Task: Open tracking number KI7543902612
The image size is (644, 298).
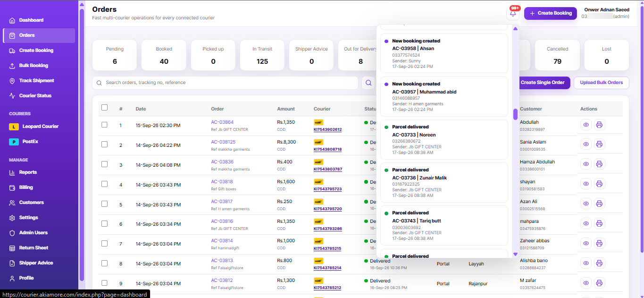Action: click(328, 129)
